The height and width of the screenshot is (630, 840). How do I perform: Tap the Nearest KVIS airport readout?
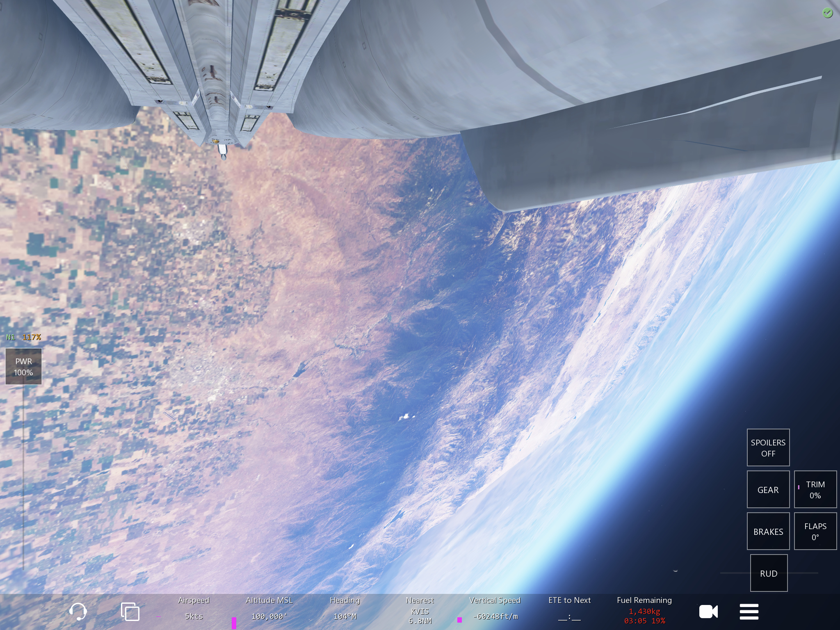tap(420, 611)
